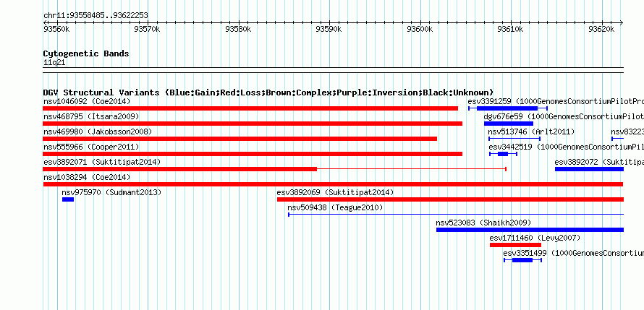Select the nsv1046092 red loss bar
Viewport: 644px width, 310px height.
pyautogui.click(x=250, y=108)
